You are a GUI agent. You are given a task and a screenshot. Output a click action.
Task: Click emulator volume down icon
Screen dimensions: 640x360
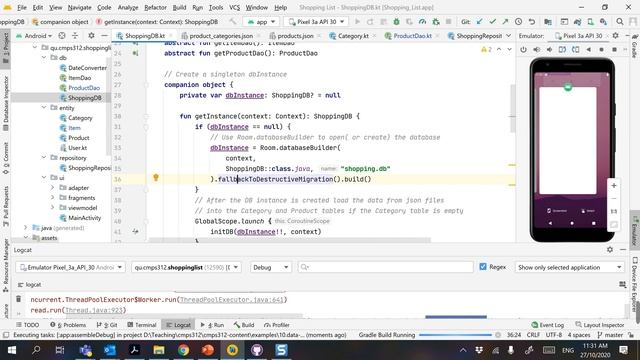pyautogui.click(x=549, y=49)
